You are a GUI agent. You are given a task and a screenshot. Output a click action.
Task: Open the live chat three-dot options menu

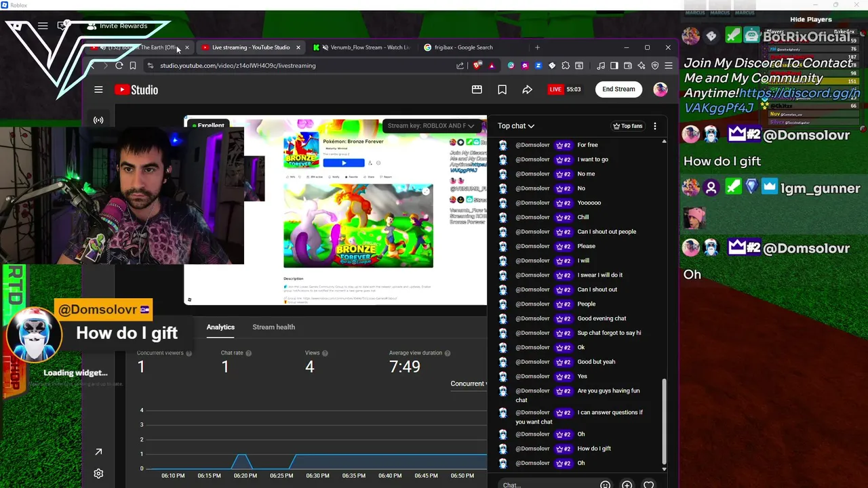[x=654, y=126]
